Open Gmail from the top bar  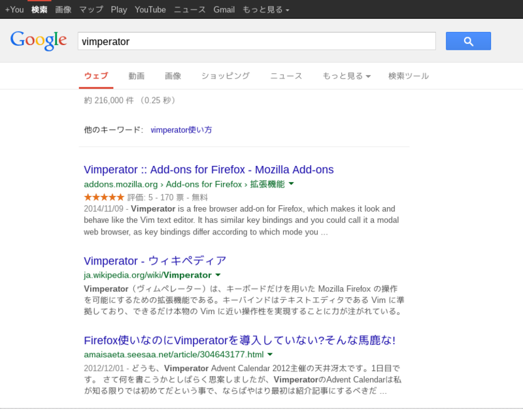click(x=224, y=10)
